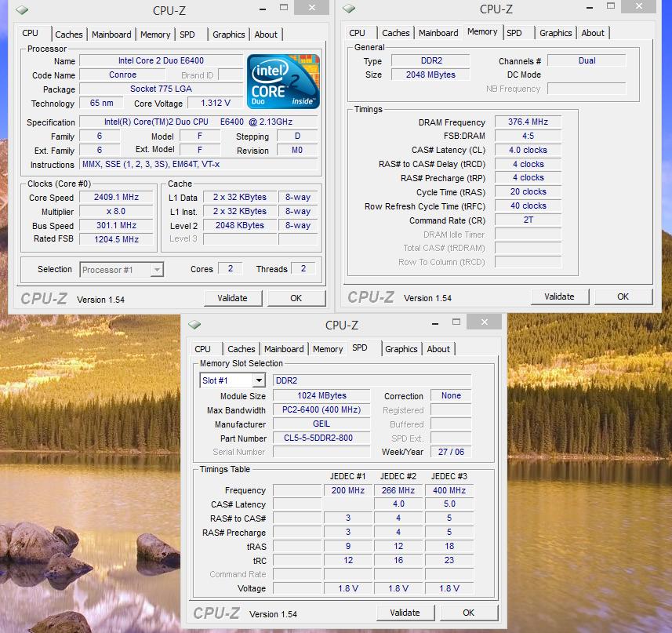Image resolution: width=672 pixels, height=633 pixels.
Task: Click the '1.312 V' core voltage value
Action: tap(216, 104)
